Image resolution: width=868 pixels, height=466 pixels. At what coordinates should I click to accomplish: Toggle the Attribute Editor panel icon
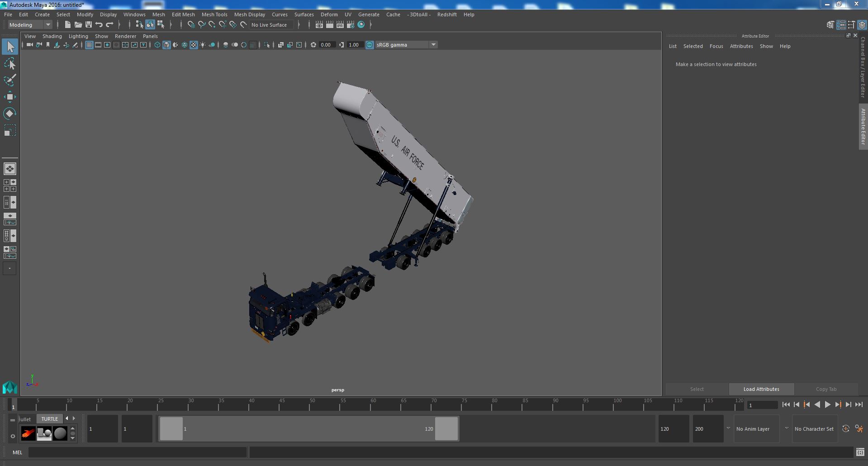pos(841,25)
